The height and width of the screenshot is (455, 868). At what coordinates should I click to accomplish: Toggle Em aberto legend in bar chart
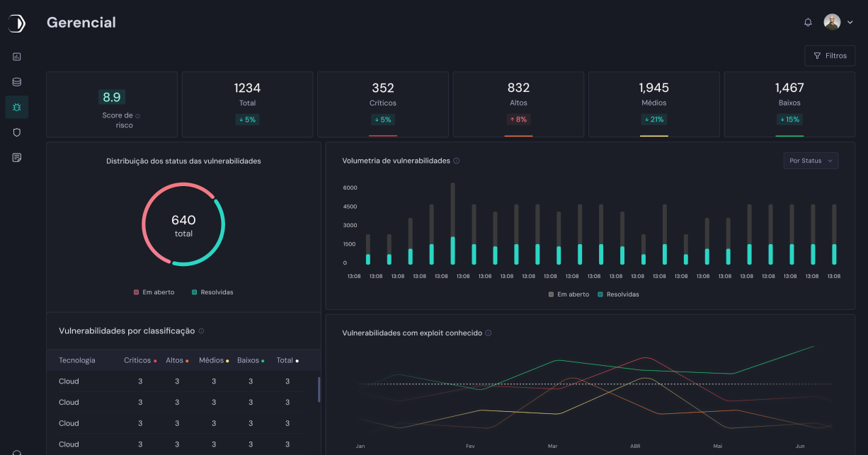(569, 294)
